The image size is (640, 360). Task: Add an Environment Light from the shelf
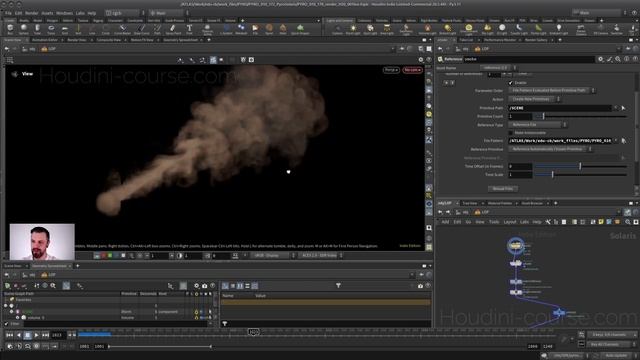tap(469, 29)
